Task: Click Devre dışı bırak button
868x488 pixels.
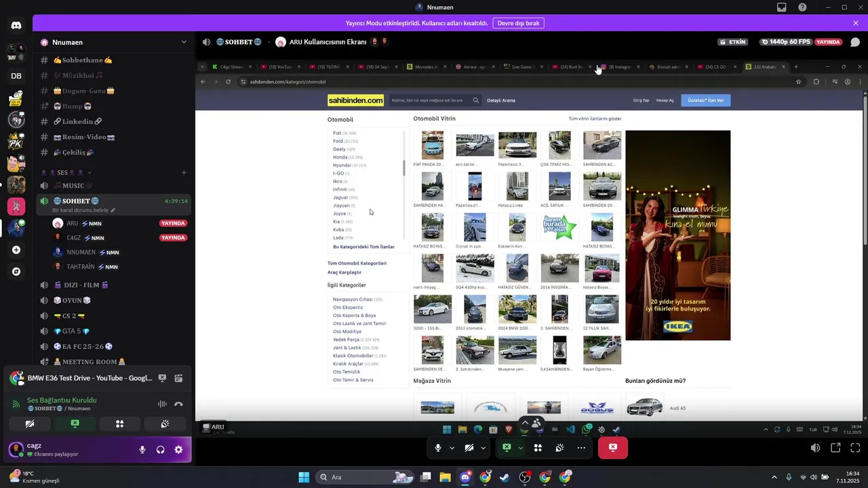Action: coord(518,23)
